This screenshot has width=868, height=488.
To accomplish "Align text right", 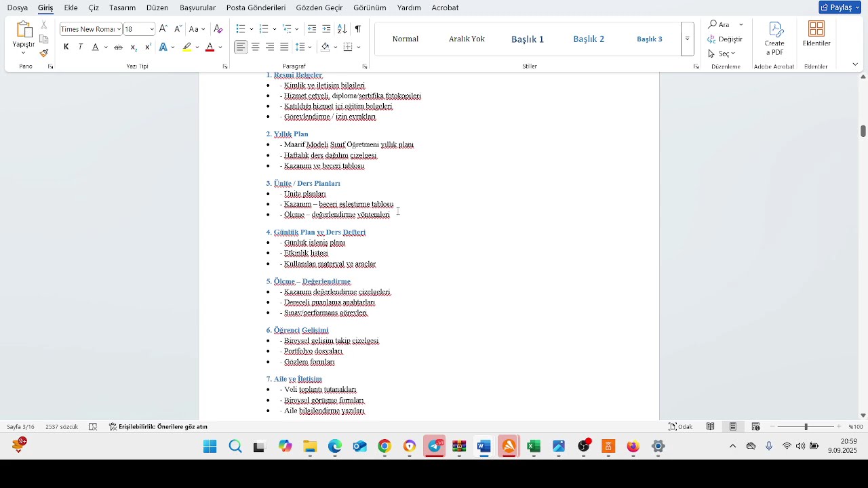I will 270,47.
